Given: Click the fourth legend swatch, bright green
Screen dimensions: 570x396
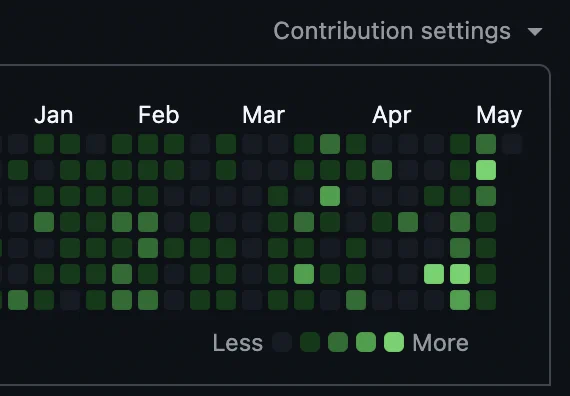Looking at the screenshot, I should (x=366, y=342).
